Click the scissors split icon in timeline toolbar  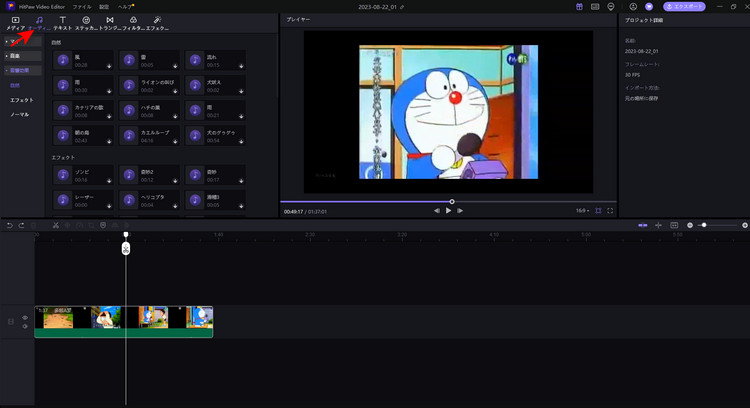point(56,225)
